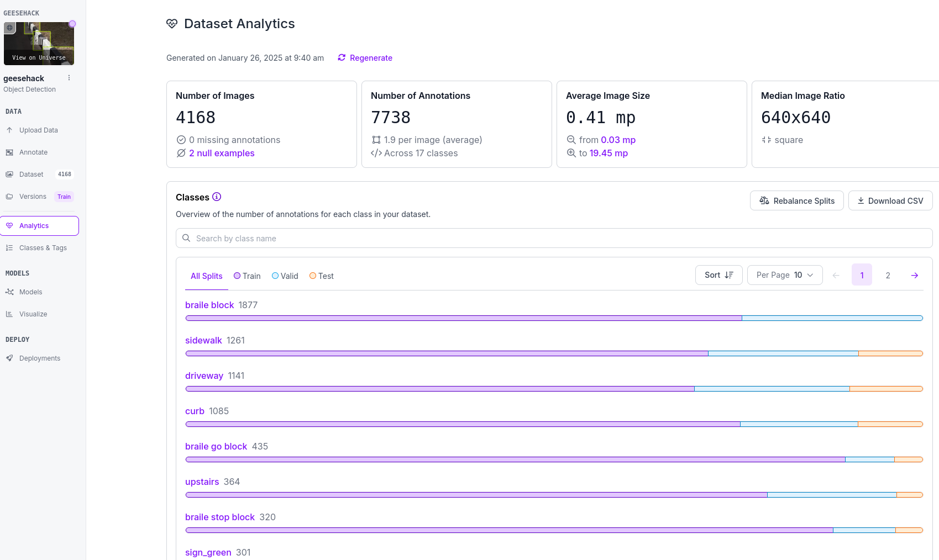This screenshot has height=560, width=939.
Task: Click the Models sidebar icon
Action: click(9, 292)
